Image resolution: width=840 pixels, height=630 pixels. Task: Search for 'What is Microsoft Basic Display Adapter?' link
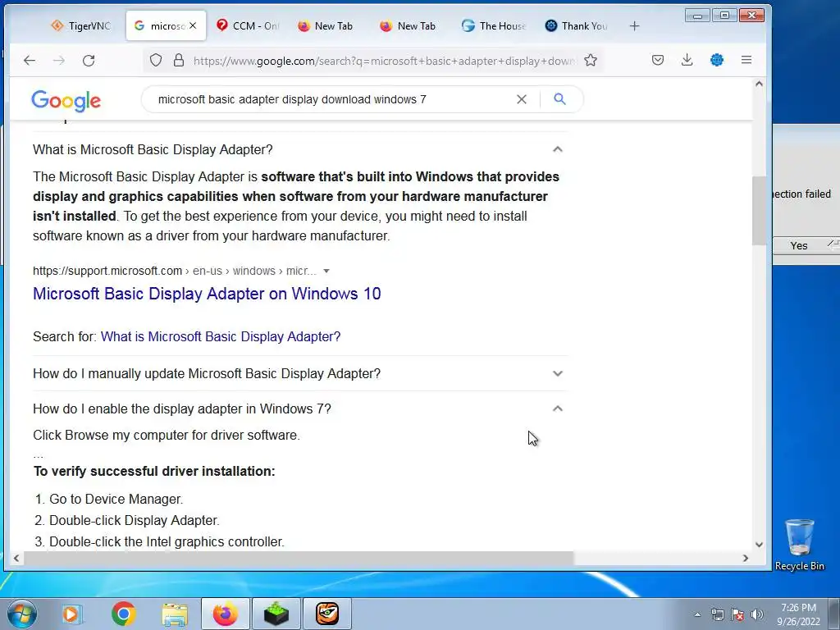(221, 336)
